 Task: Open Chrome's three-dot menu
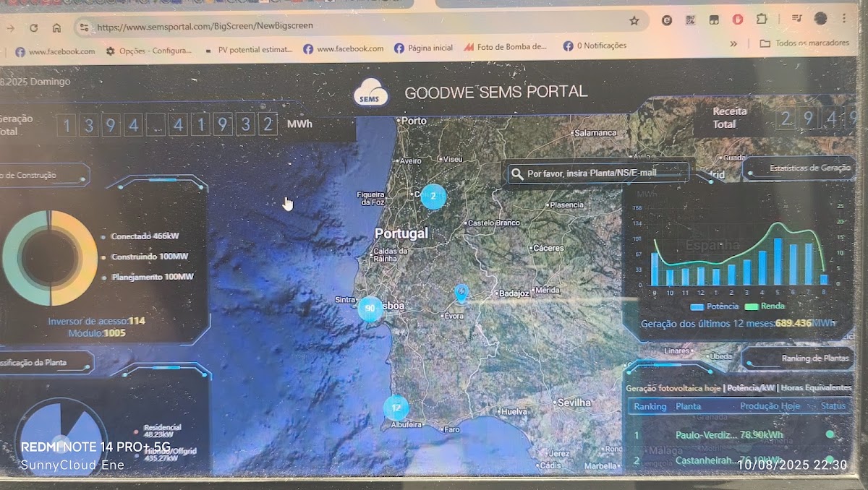(x=844, y=17)
